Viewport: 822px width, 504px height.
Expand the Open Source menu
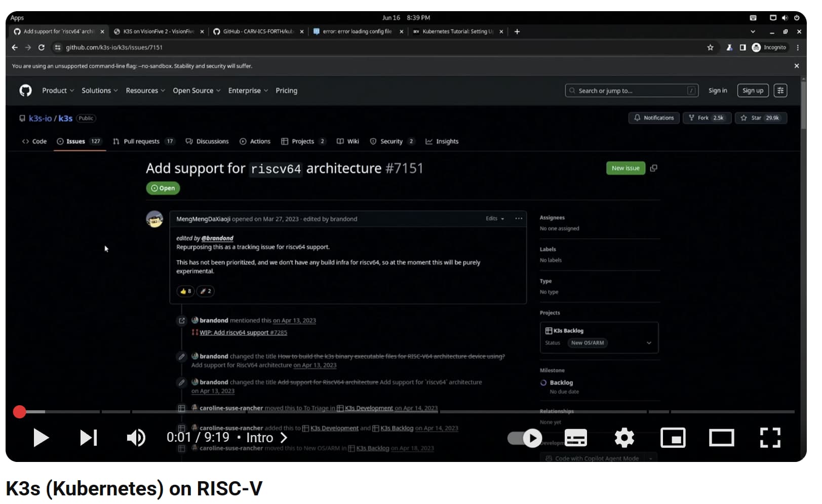197,91
